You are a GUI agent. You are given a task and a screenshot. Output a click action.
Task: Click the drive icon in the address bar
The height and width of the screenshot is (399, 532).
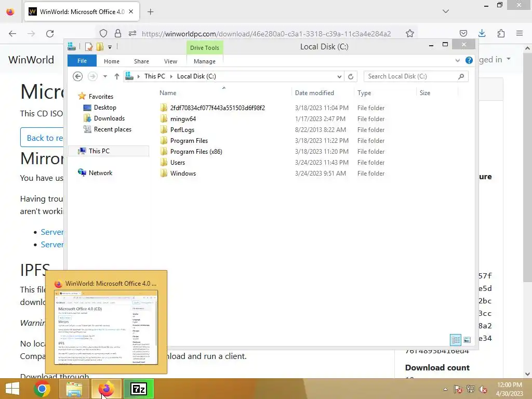pos(129,76)
